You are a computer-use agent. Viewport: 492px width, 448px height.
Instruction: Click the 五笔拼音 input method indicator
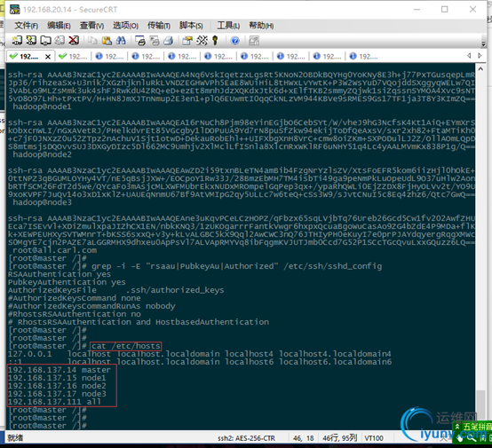pos(477,427)
